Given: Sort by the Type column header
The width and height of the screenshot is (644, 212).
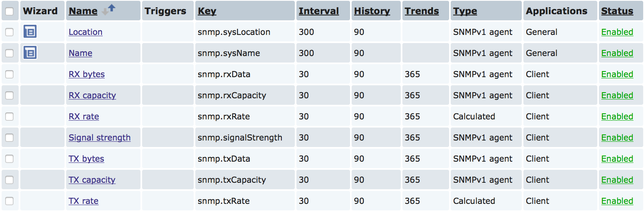Looking at the screenshot, I should [x=465, y=11].
